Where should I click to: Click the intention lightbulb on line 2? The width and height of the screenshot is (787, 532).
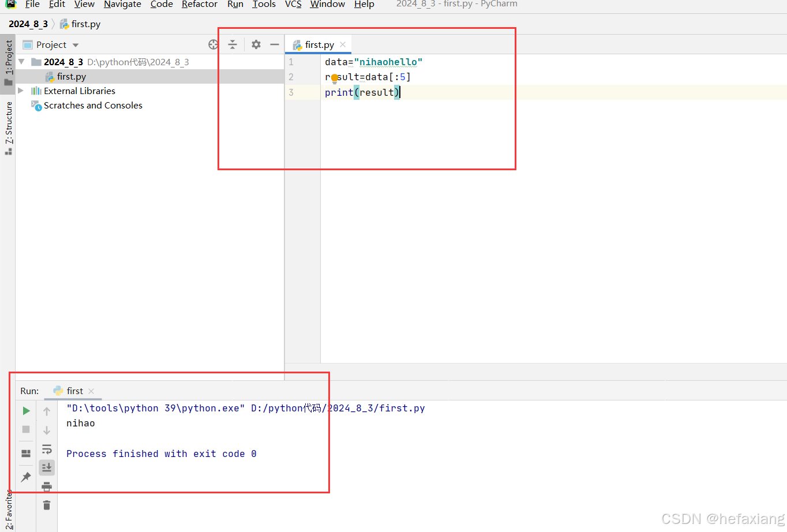(334, 78)
